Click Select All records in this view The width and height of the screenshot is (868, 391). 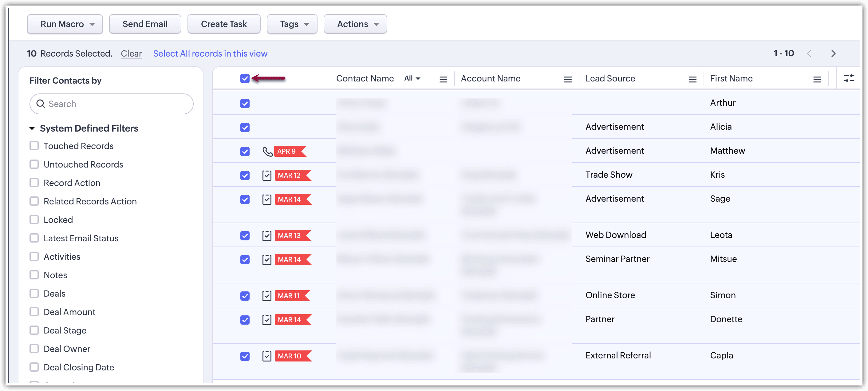pos(210,53)
